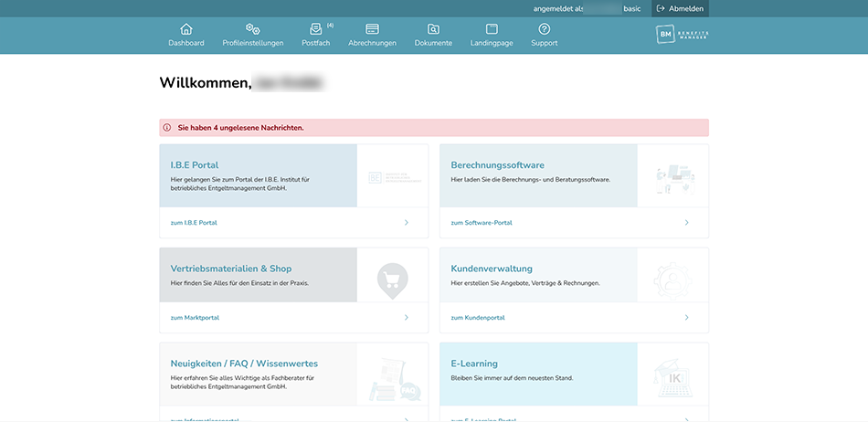Open the 'zum Marktportal' link
This screenshot has height=422, width=868.
tap(195, 318)
